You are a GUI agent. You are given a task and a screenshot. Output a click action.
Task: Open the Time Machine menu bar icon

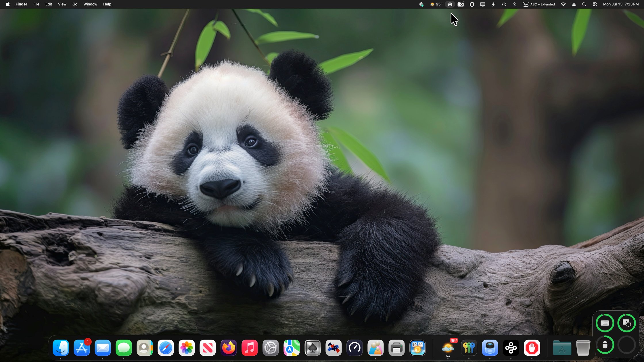tap(504, 4)
